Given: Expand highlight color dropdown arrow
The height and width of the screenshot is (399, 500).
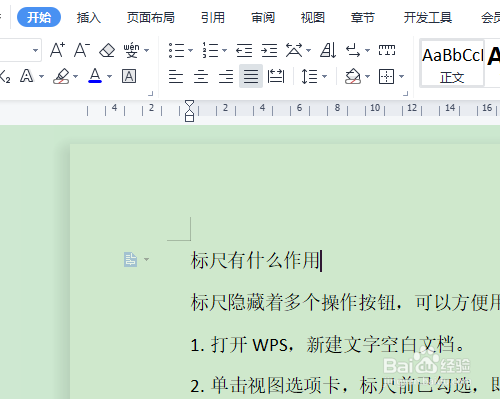Looking at the screenshot, I should [75, 77].
